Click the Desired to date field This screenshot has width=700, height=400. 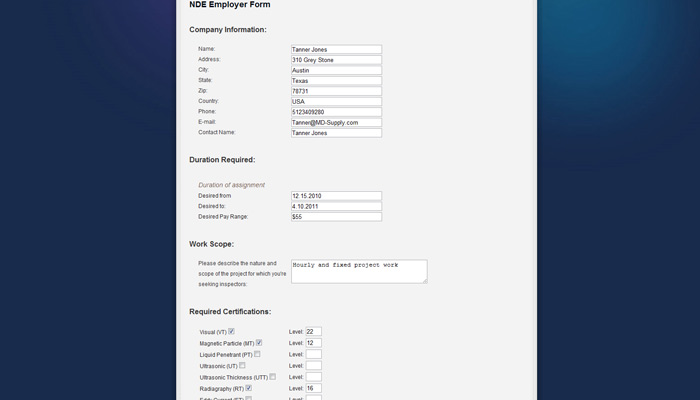336,206
